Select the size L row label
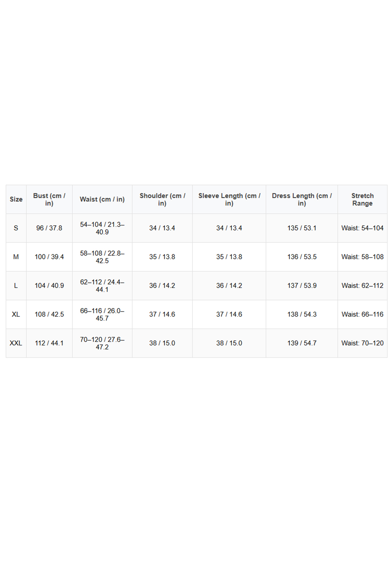Viewport: 392px width, 588px height. pyautogui.click(x=16, y=286)
